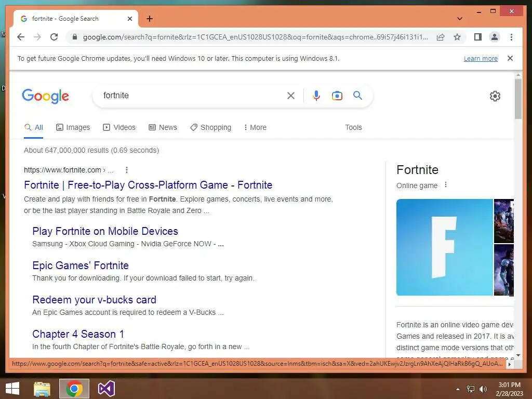Open Chrome three-dot menu

point(511,37)
